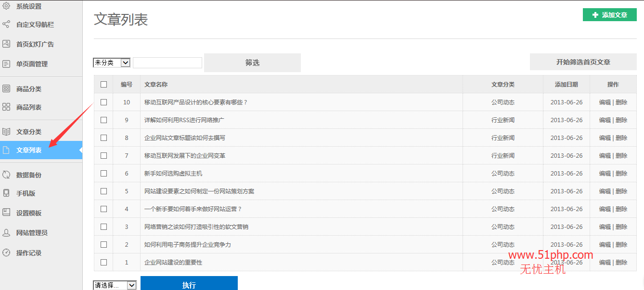Click the 系统设置 gear icon
This screenshot has width=644, height=290.
[6, 6]
